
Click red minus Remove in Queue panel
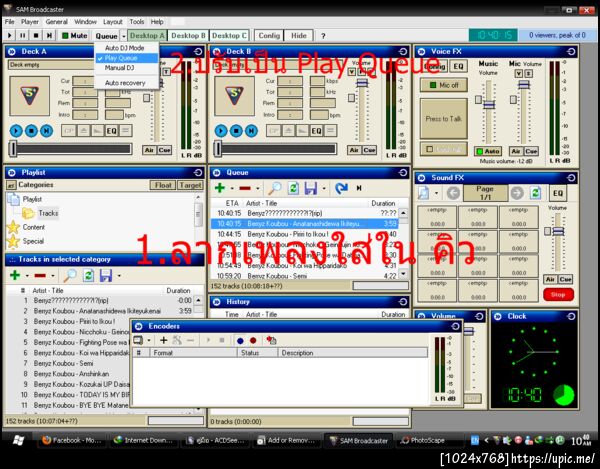[245, 188]
